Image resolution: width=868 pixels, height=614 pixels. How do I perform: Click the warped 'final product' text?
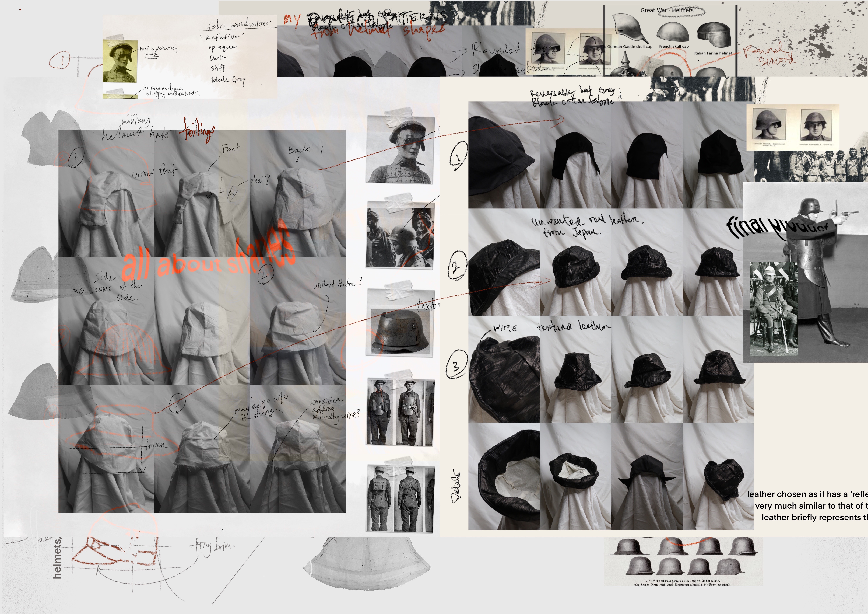(777, 228)
